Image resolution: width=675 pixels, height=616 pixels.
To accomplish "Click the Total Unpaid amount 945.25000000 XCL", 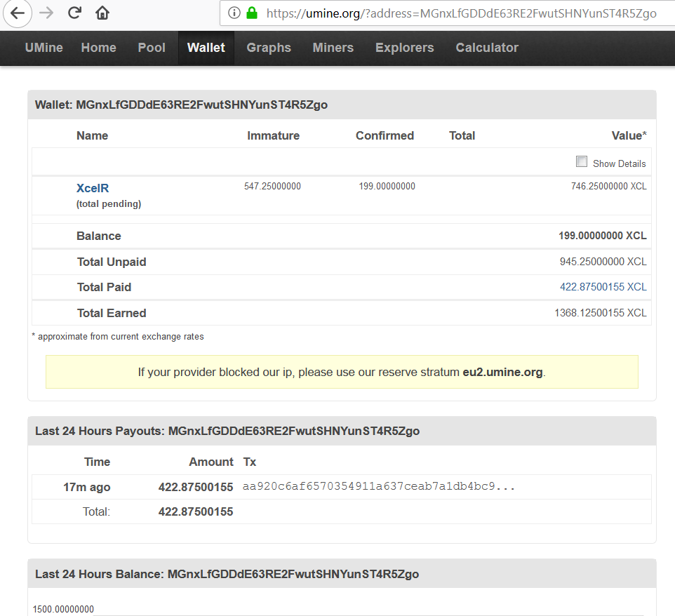I will pyautogui.click(x=603, y=262).
